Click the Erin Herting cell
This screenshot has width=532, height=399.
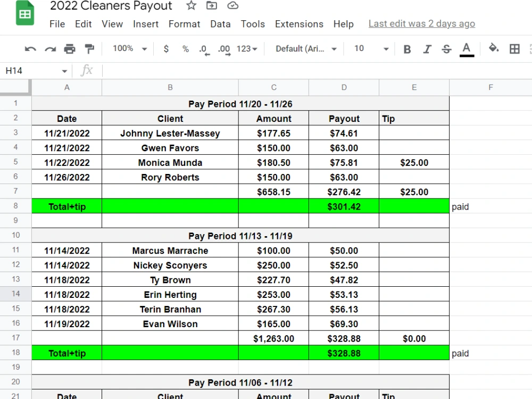[x=170, y=294]
